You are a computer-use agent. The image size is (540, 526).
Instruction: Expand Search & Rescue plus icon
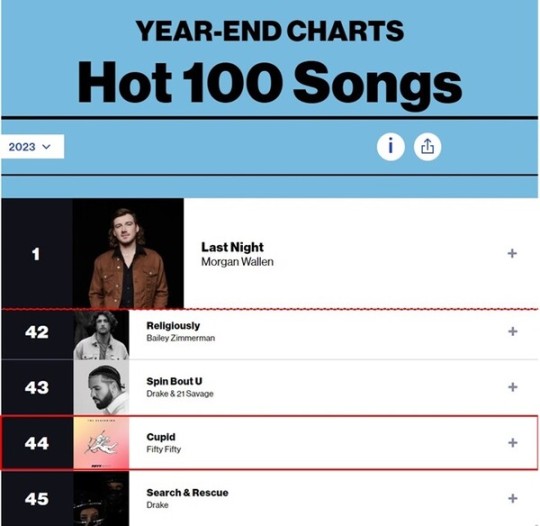(512, 498)
